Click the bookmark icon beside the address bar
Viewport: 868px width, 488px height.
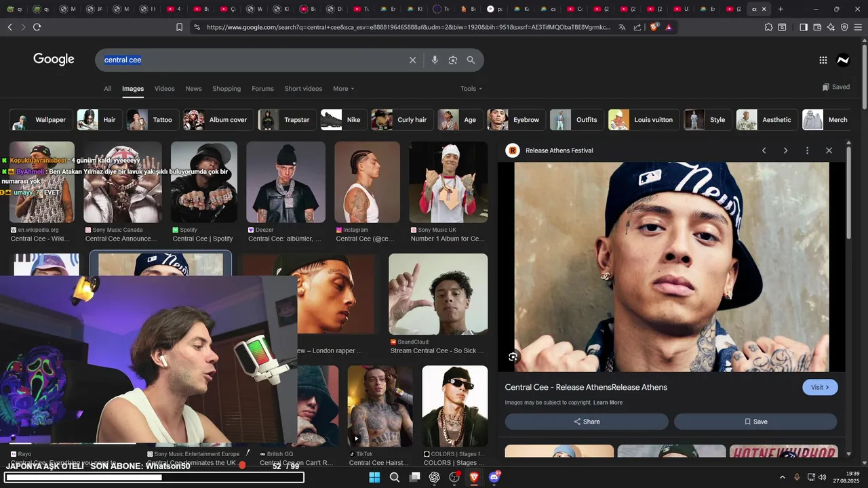tap(180, 27)
